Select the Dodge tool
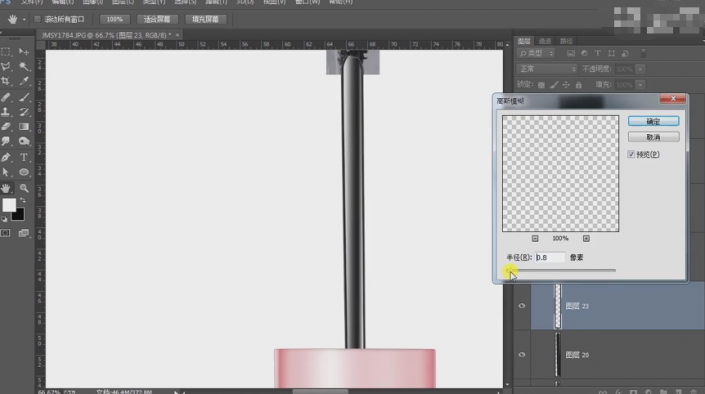705x394 pixels. (x=24, y=142)
